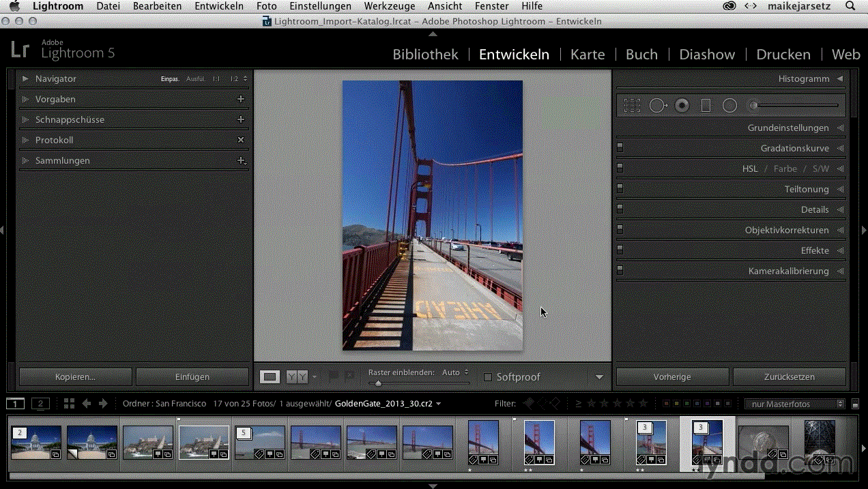Clear history with Protokoll X icon
Screen dimensions: 868x489
click(240, 140)
